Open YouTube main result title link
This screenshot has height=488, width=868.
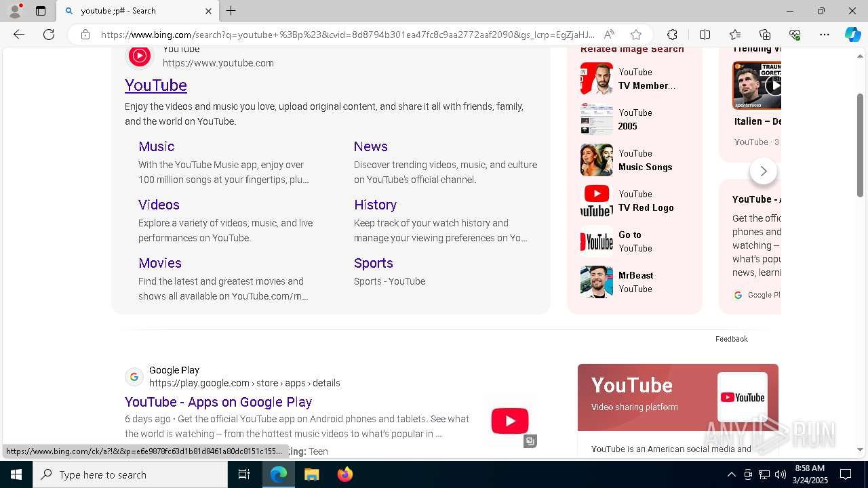[x=156, y=85]
